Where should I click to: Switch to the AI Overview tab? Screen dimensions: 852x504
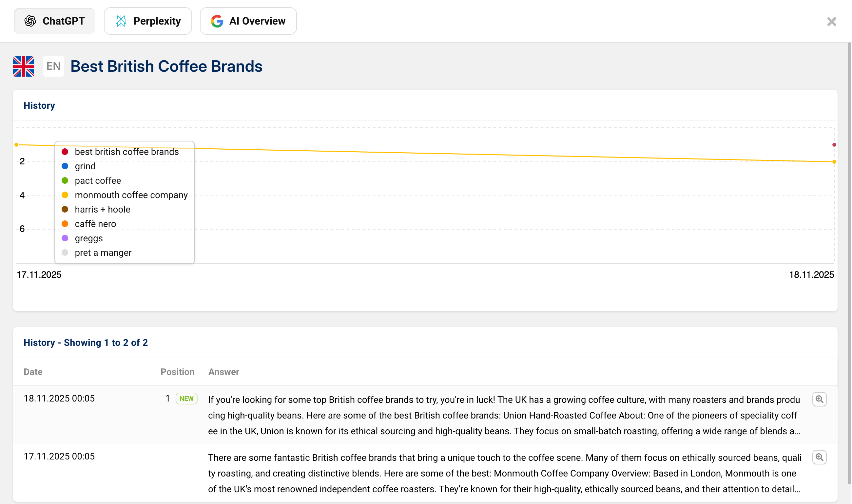pos(248,21)
